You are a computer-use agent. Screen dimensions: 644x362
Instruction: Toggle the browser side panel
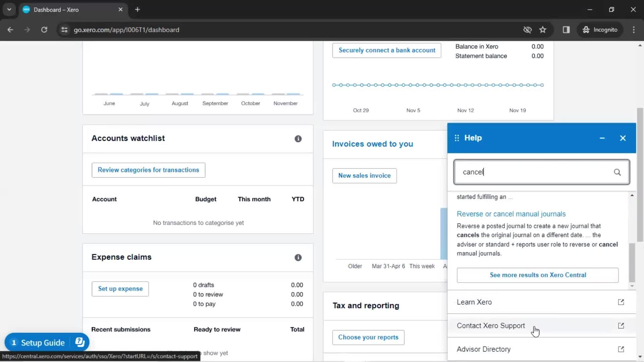click(x=566, y=30)
